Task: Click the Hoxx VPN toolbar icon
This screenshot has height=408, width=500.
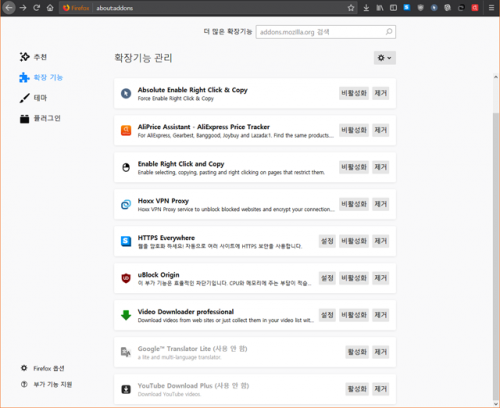Action: point(461,8)
